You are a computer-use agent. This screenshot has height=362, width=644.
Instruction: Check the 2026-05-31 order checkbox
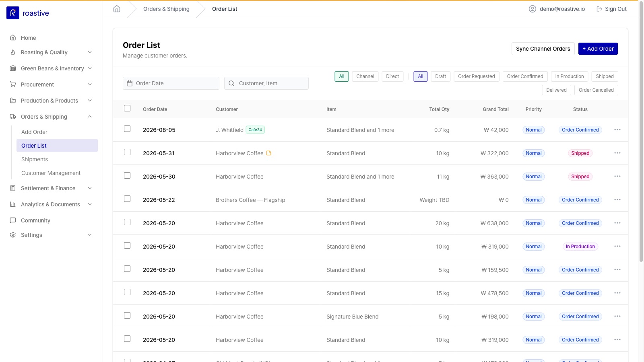[127, 152]
